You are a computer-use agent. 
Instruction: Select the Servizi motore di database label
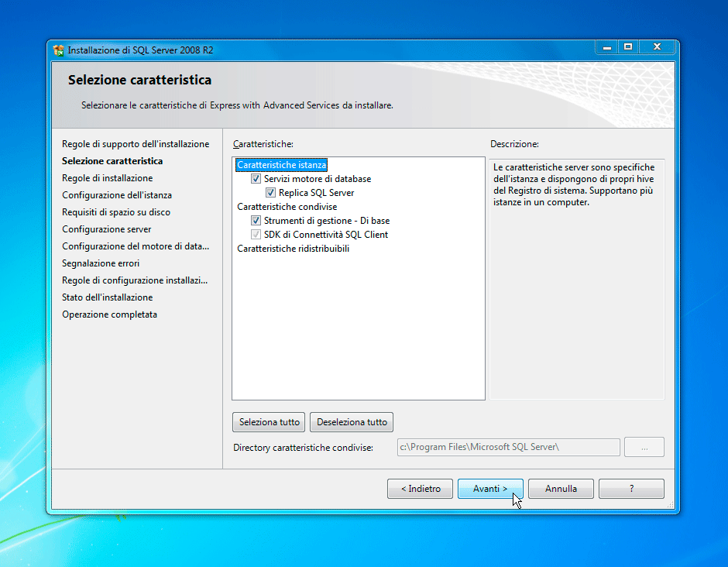(x=318, y=179)
